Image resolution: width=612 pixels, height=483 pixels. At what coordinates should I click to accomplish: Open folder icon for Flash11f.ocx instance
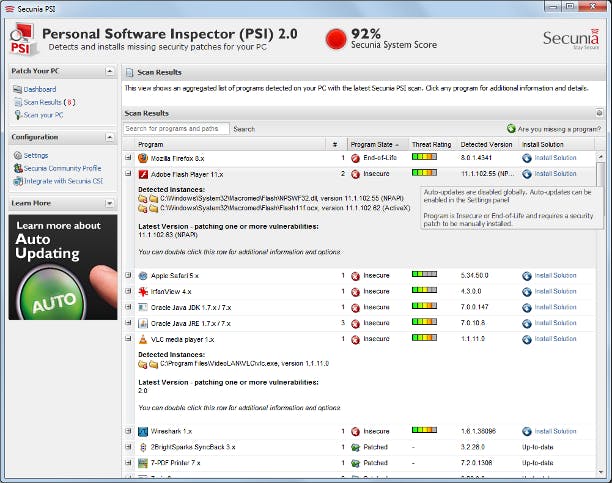[154, 209]
